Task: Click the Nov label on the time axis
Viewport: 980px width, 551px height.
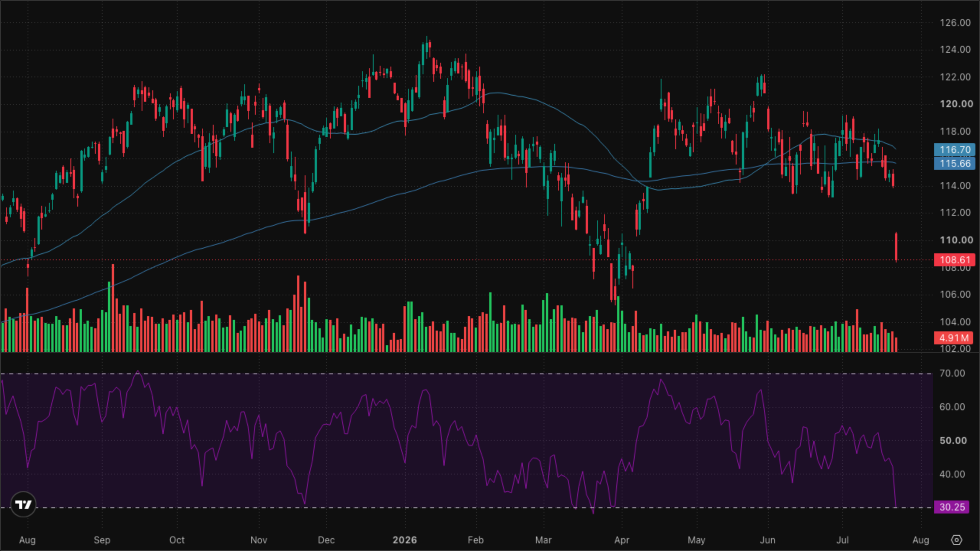Action: click(259, 540)
